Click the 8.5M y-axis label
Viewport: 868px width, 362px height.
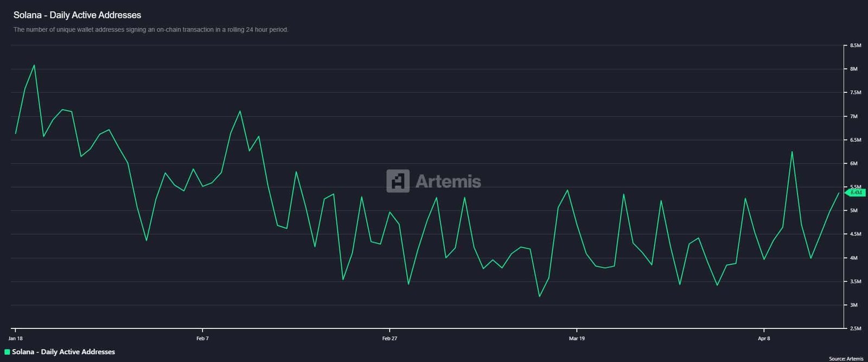(x=856, y=46)
